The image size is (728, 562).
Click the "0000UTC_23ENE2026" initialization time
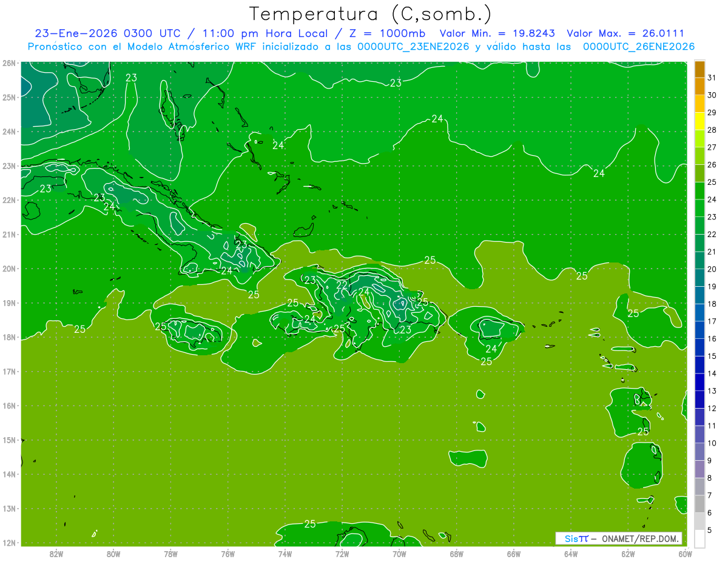pos(413,47)
